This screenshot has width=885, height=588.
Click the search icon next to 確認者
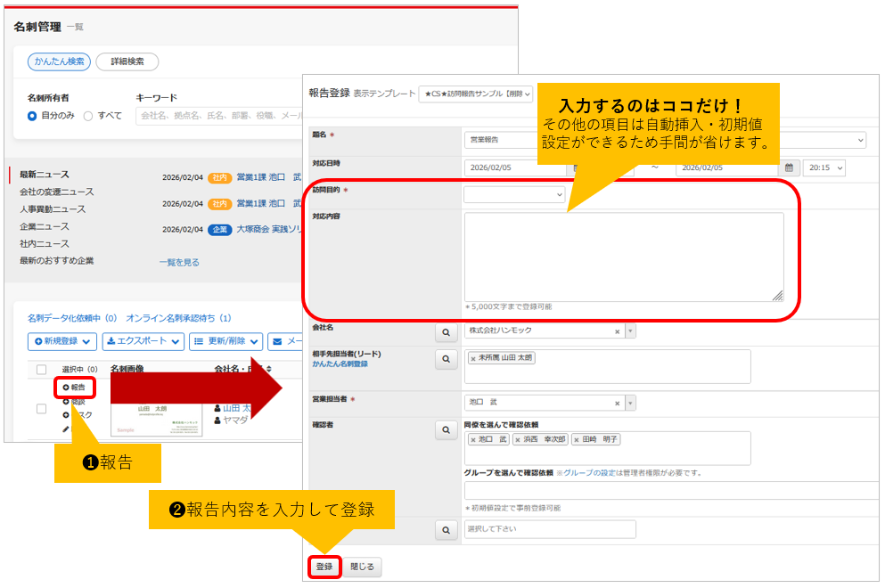(x=445, y=430)
